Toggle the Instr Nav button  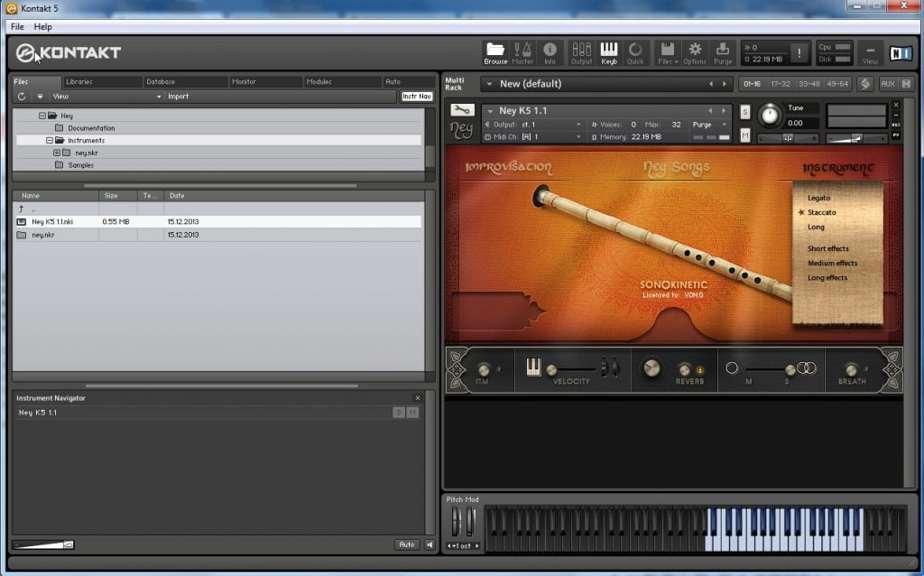click(x=417, y=96)
